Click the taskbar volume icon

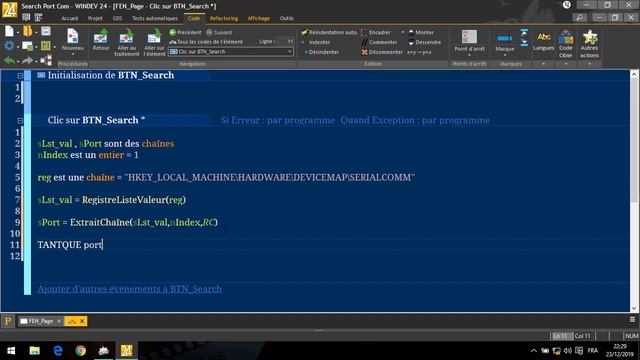pos(568,351)
